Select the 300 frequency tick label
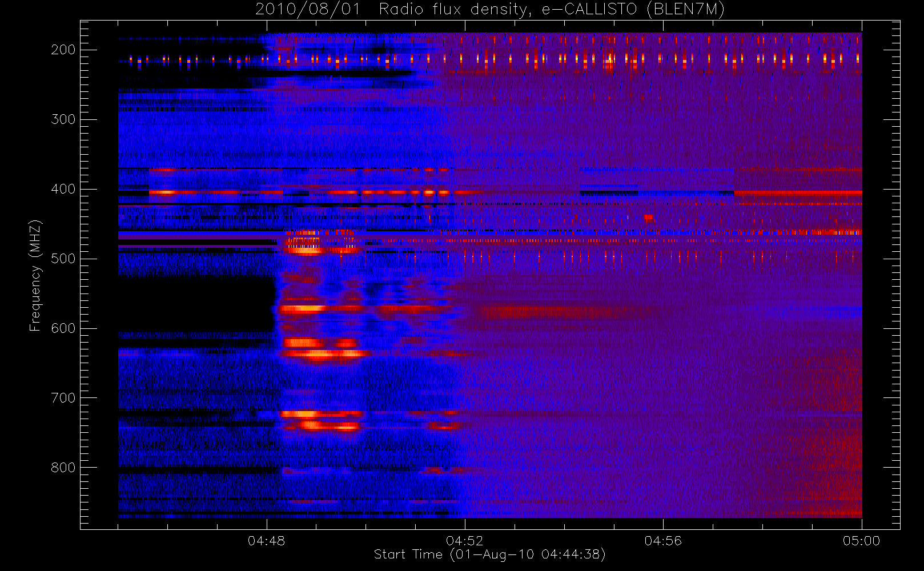 [x=63, y=119]
